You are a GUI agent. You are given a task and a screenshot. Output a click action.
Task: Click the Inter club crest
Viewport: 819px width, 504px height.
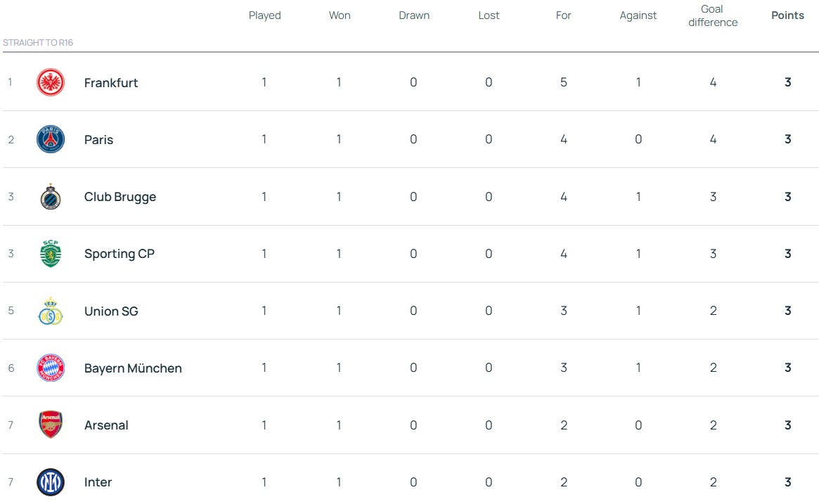51,482
